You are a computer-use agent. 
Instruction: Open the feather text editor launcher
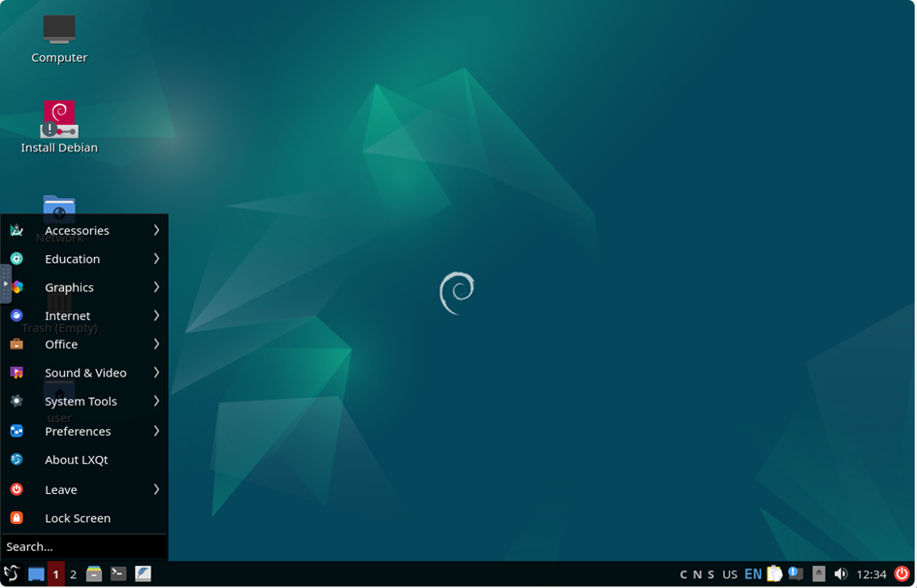click(x=144, y=574)
